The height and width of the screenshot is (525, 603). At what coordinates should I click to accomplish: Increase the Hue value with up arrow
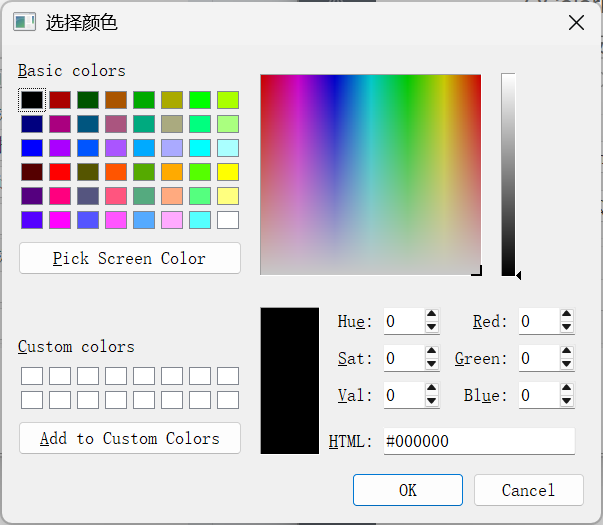tap(431, 314)
